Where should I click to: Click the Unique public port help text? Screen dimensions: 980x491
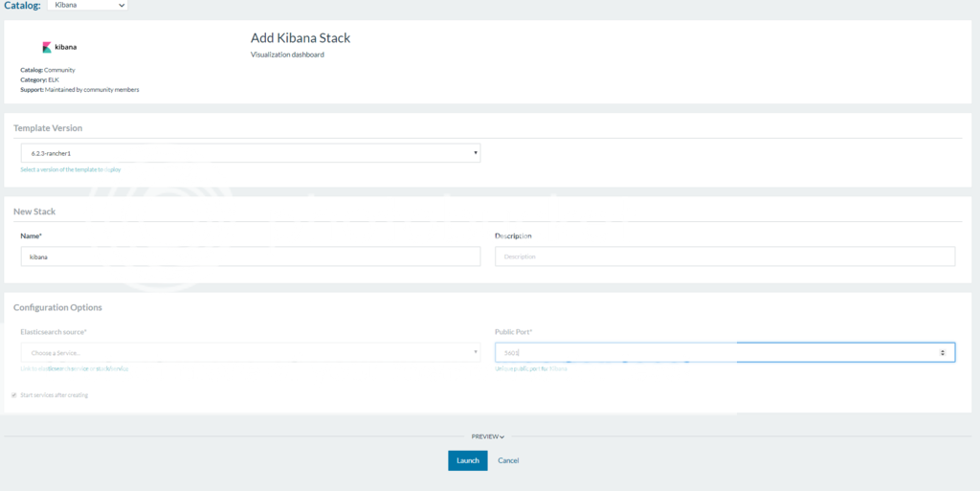click(x=531, y=369)
